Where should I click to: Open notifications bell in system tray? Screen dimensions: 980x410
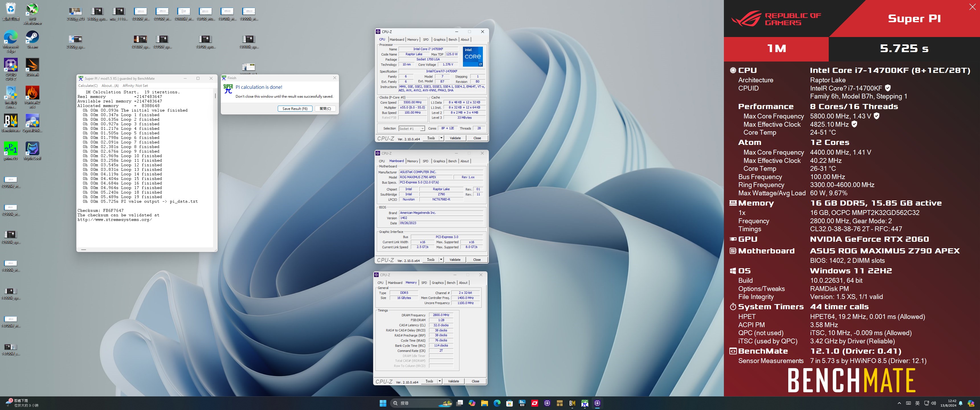coord(961,403)
